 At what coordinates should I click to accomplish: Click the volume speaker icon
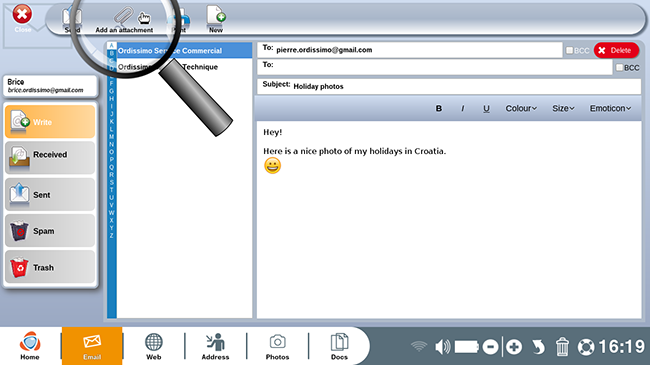(x=442, y=346)
